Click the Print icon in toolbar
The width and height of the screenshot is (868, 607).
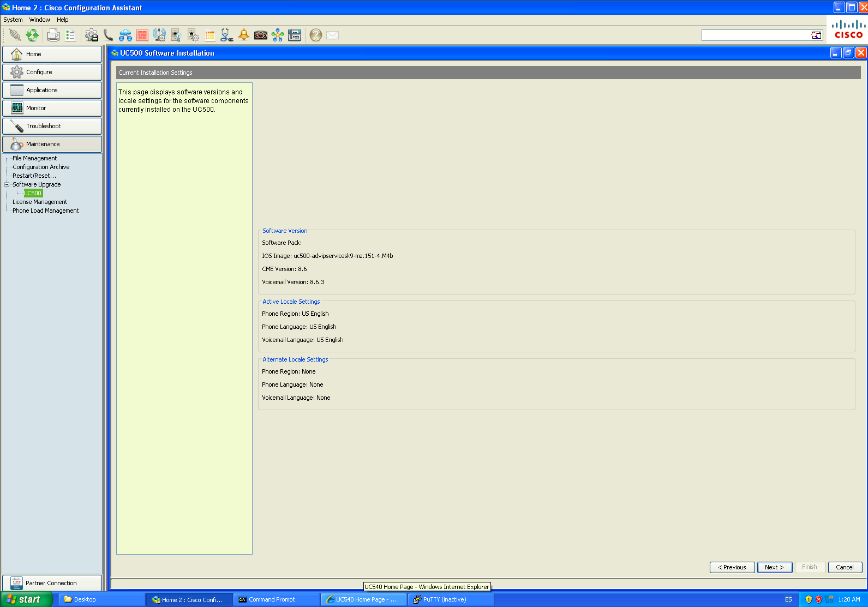[53, 35]
